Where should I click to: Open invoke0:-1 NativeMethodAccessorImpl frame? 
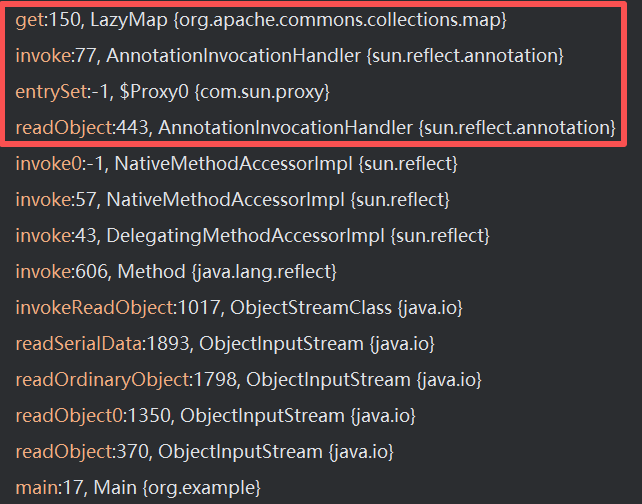(236, 164)
